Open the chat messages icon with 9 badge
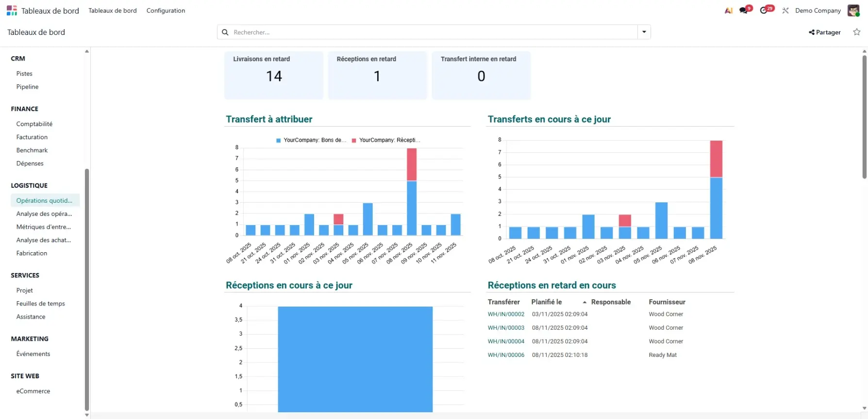 [x=744, y=11]
